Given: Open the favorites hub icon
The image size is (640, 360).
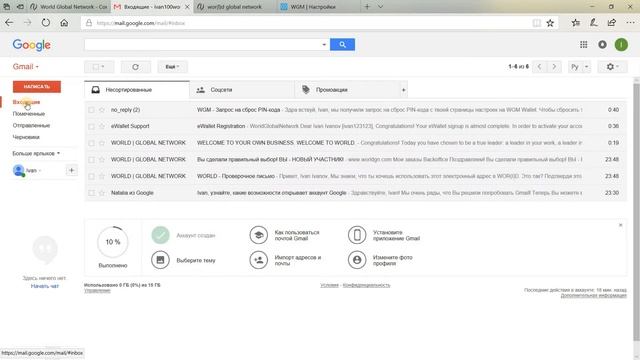Looking at the screenshot, I should pyautogui.click(x=576, y=23).
